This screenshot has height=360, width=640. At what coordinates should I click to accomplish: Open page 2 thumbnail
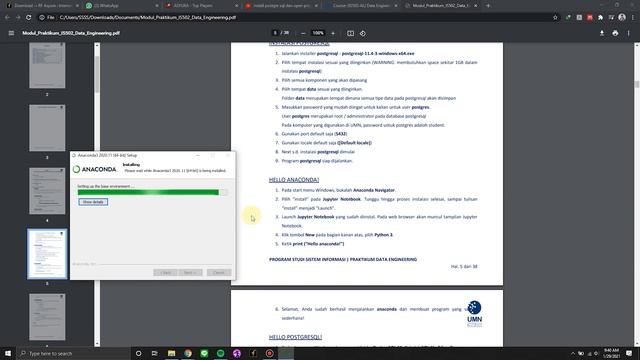click(47, 65)
